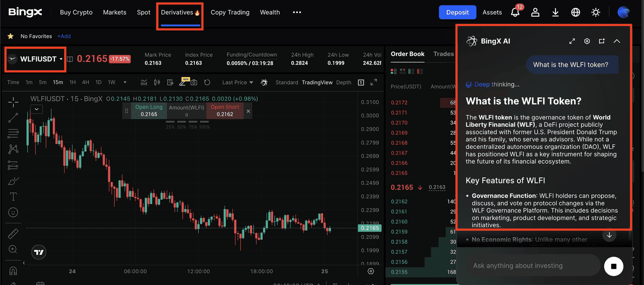Click the download app icon

(x=555, y=12)
